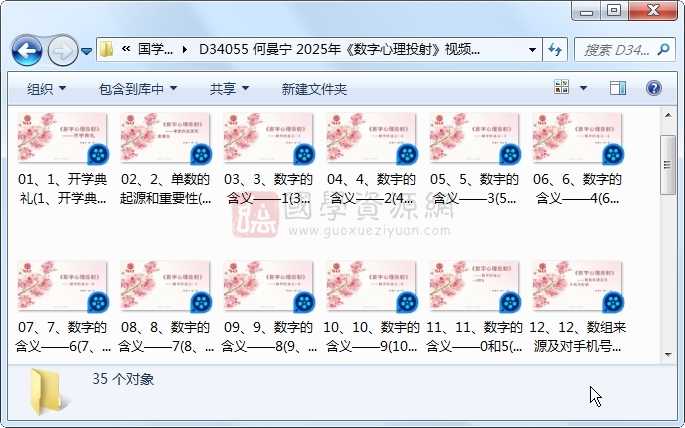
Task: Minimize the explorer window
Action: tap(586, 11)
